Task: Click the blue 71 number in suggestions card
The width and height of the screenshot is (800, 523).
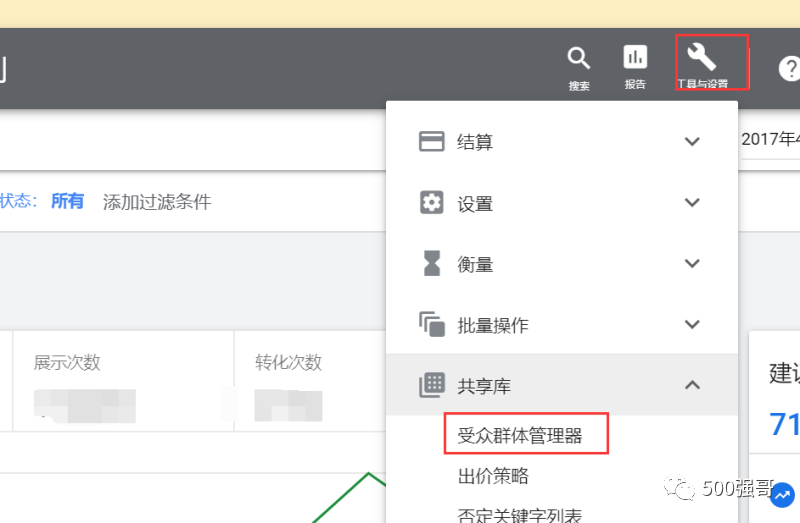Action: point(784,424)
